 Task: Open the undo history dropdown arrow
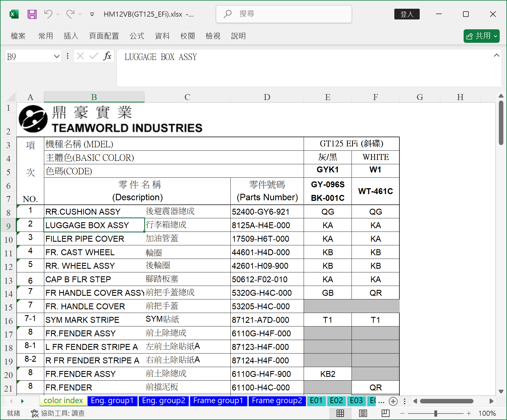click(58, 14)
